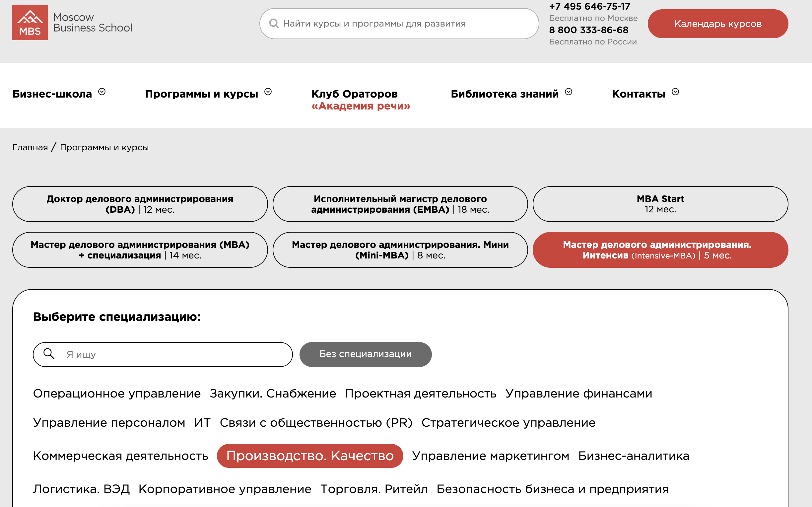Open the Календарь курсов button

pos(717,24)
